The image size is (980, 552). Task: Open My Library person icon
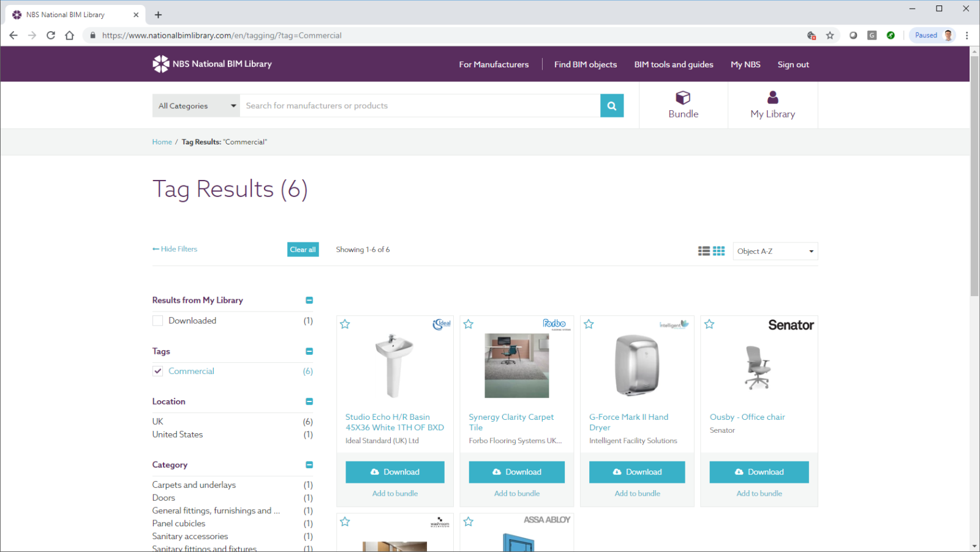point(773,97)
